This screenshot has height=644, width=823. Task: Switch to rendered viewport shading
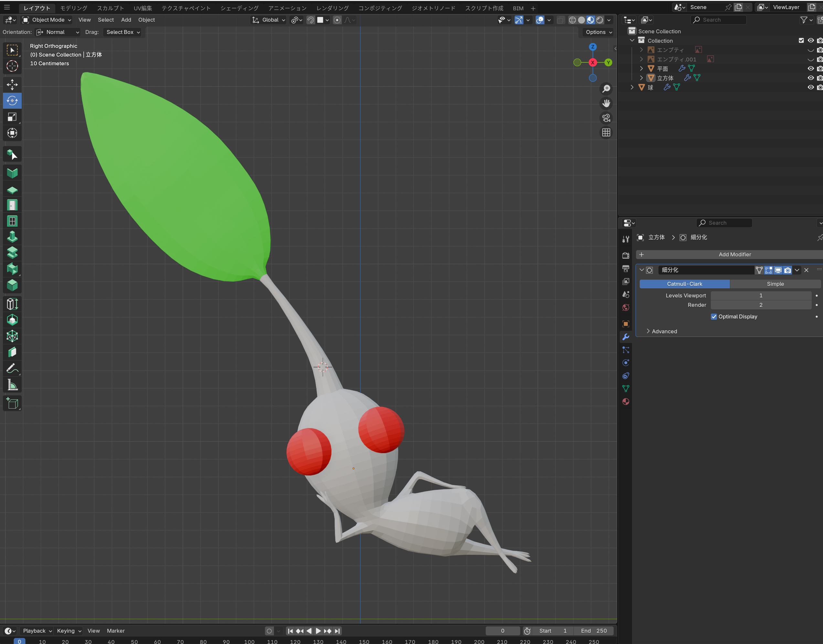[599, 20]
